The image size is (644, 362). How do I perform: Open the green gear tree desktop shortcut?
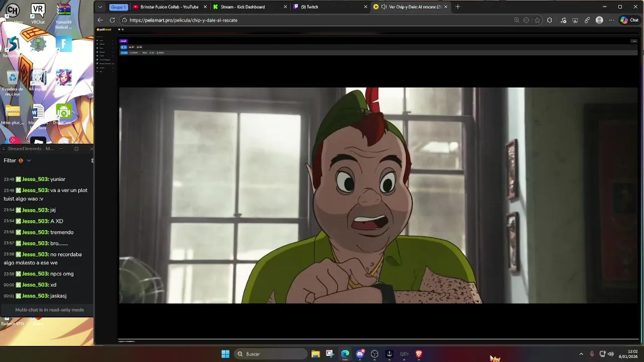38,44
